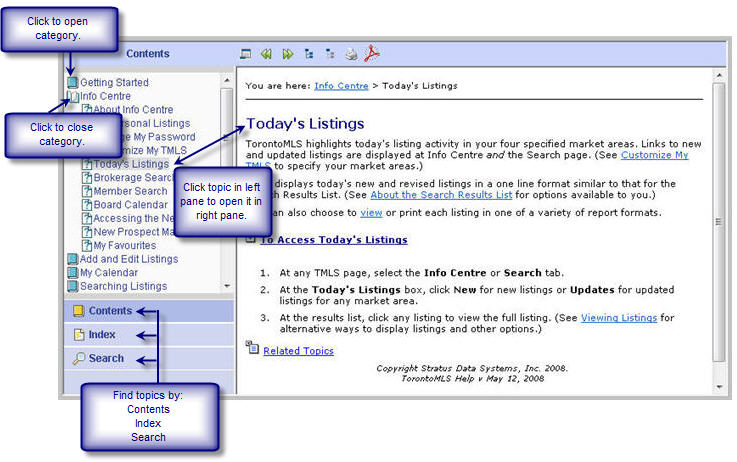Click the book icon beside Searching Listings
The width and height of the screenshot is (737, 462).
coord(72,286)
